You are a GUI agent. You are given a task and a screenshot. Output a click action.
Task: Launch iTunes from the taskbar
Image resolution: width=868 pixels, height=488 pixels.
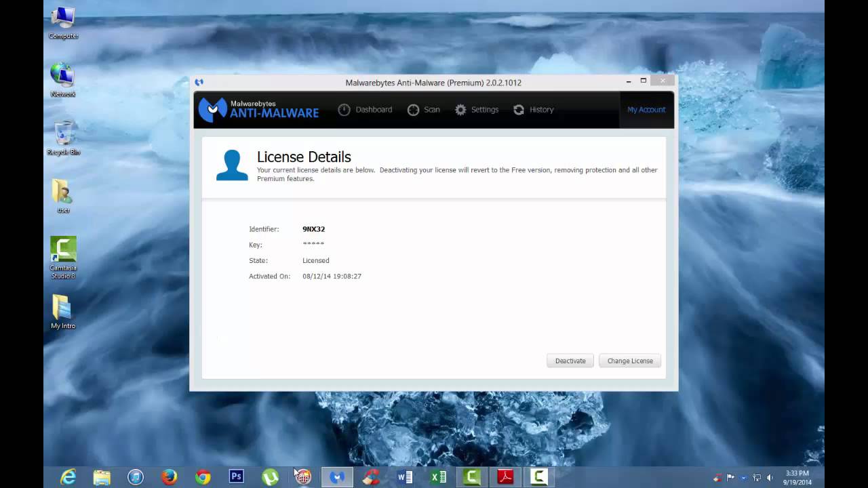coord(136,477)
